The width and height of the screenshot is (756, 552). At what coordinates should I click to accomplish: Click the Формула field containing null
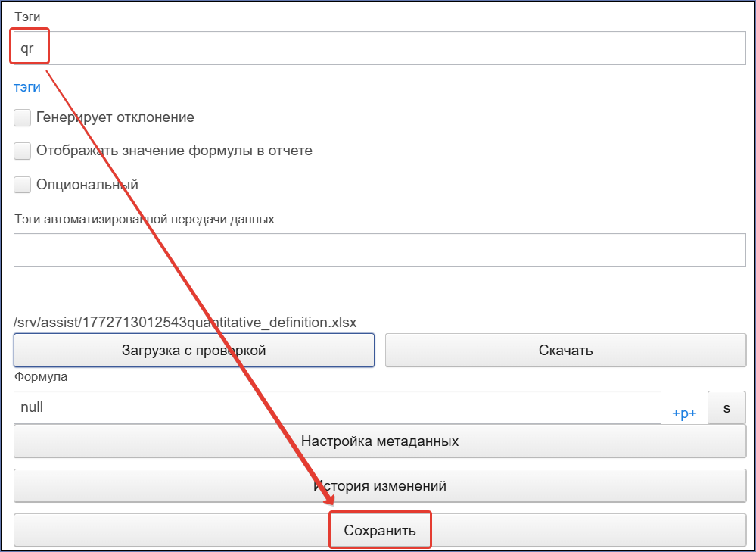337,407
